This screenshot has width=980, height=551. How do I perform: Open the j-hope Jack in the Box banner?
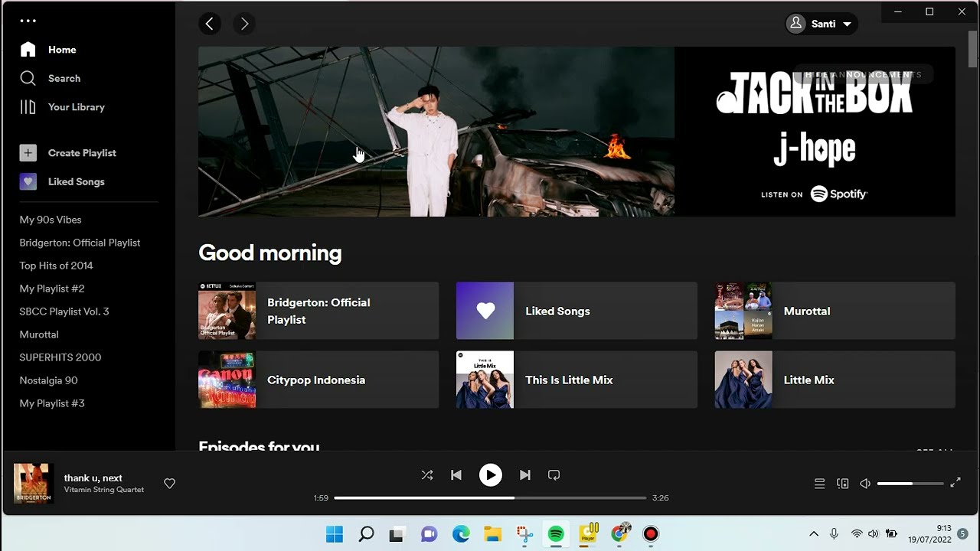point(577,132)
